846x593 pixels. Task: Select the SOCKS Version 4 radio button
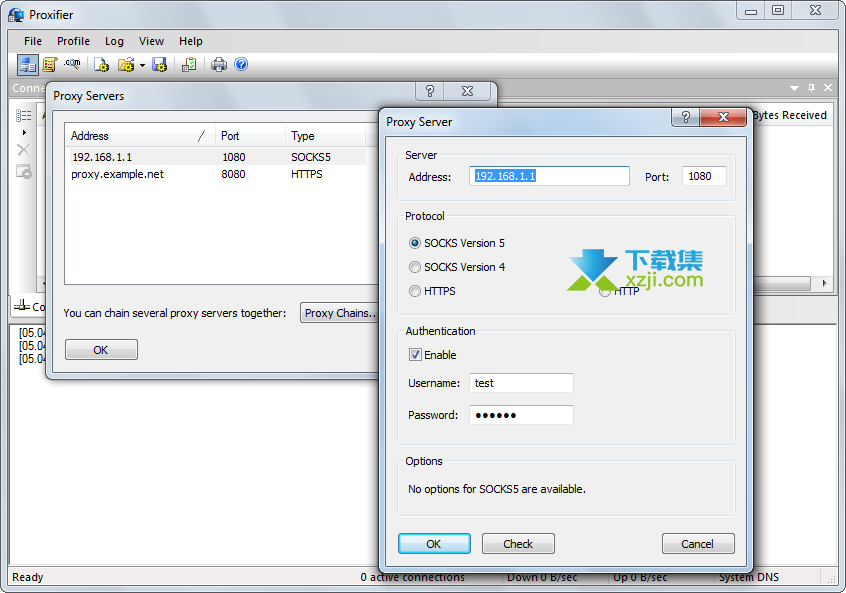tap(414, 267)
